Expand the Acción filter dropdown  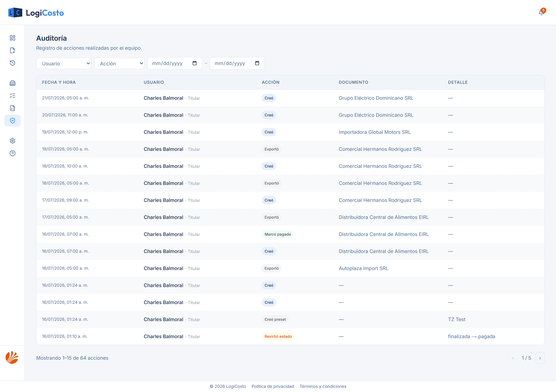[119, 63]
